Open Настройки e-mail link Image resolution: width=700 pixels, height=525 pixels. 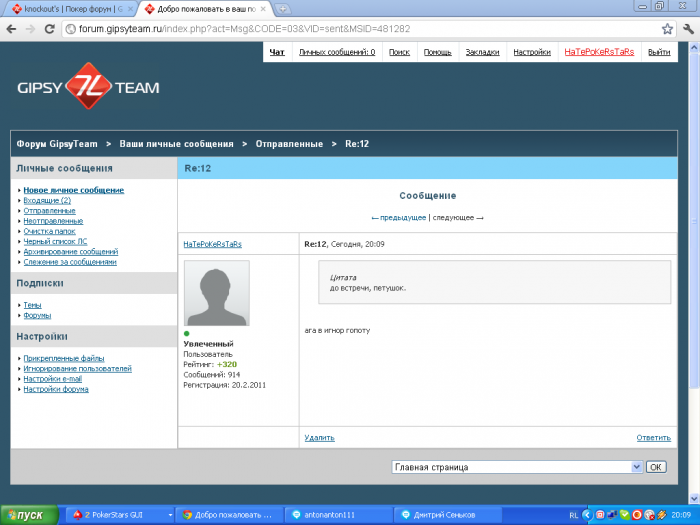[53, 379]
